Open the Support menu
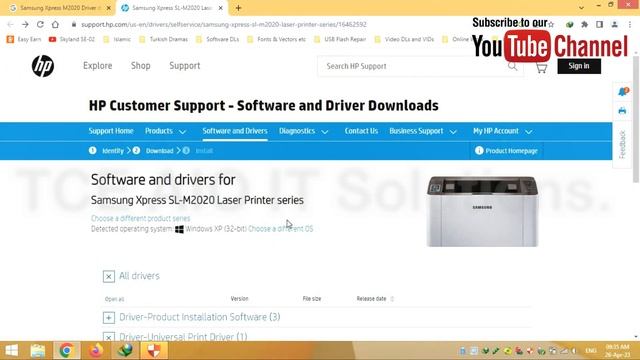 coord(185,66)
